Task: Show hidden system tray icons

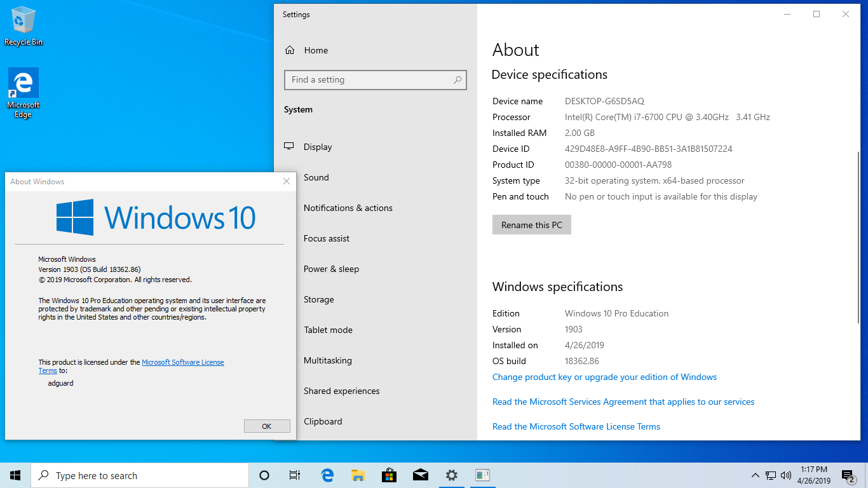Action: 755,475
